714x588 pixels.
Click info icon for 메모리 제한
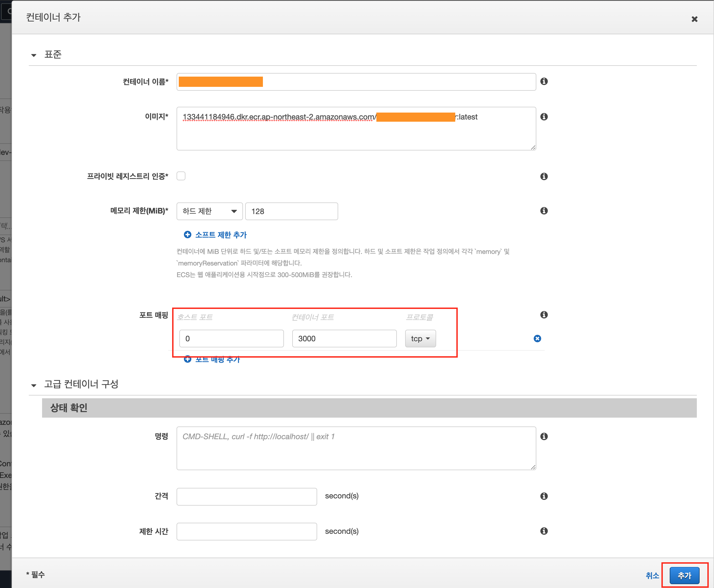(544, 211)
